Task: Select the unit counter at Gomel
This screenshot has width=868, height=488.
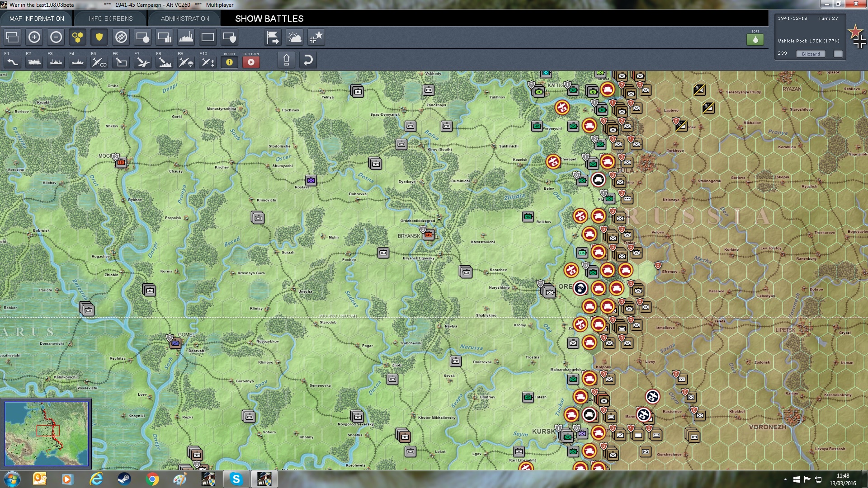Action: 175,343
